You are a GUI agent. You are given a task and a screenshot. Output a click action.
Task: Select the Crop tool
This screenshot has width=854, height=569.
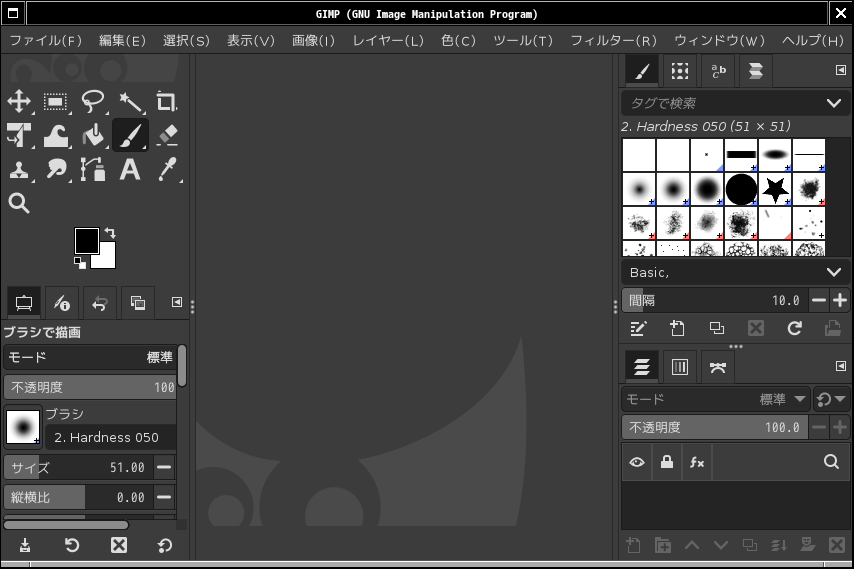[166, 102]
